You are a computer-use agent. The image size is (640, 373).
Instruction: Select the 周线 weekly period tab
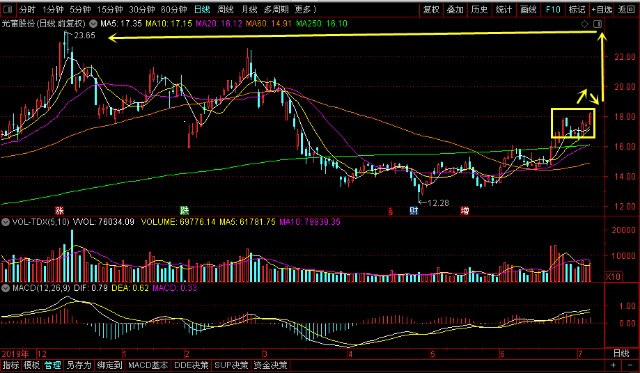225,9
